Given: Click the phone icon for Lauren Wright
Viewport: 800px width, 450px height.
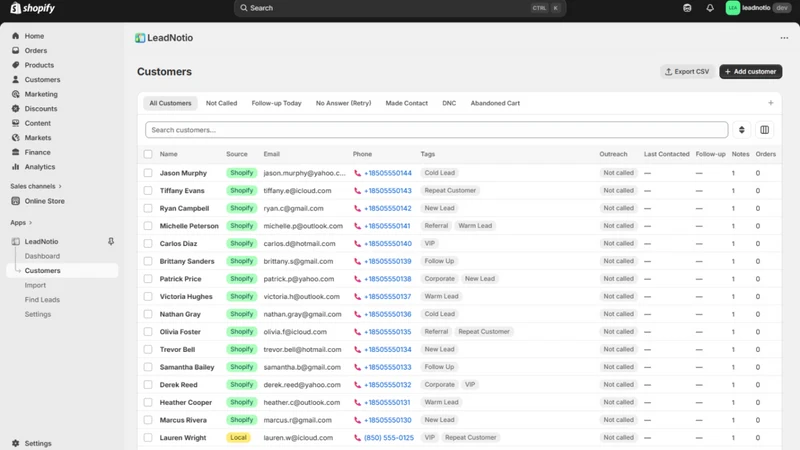Looking at the screenshot, I should coord(357,438).
